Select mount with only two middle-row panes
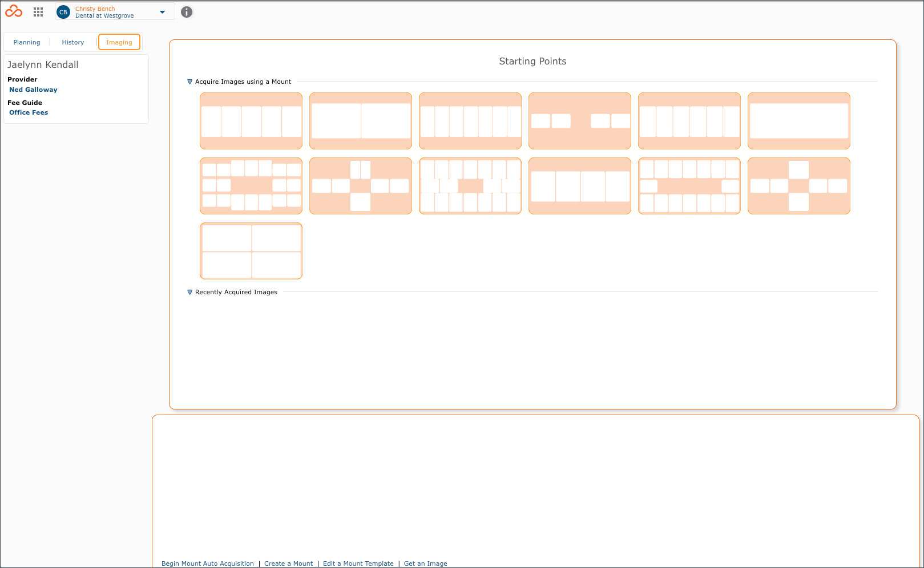This screenshot has width=924, height=568. click(689, 186)
